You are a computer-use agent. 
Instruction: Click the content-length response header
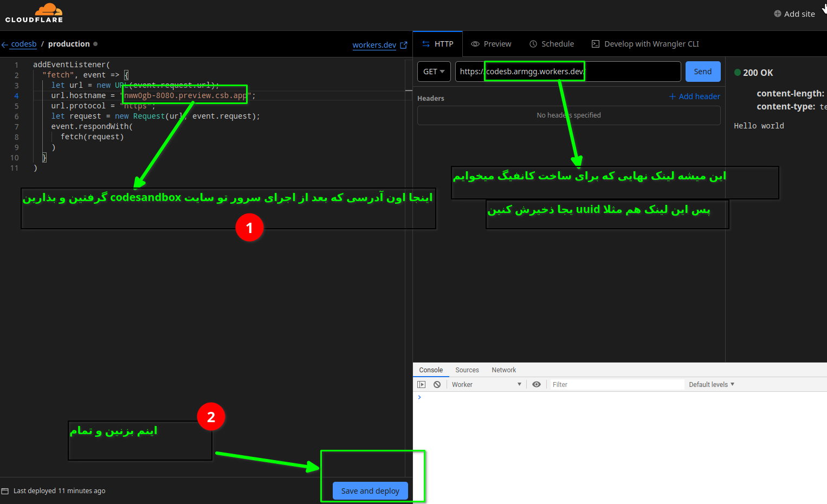[791, 93]
